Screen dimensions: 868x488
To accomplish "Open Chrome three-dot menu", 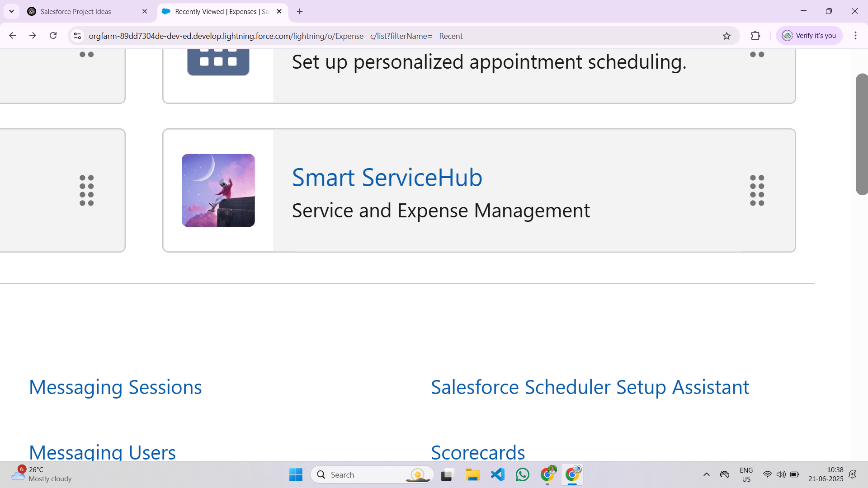I will tap(855, 36).
